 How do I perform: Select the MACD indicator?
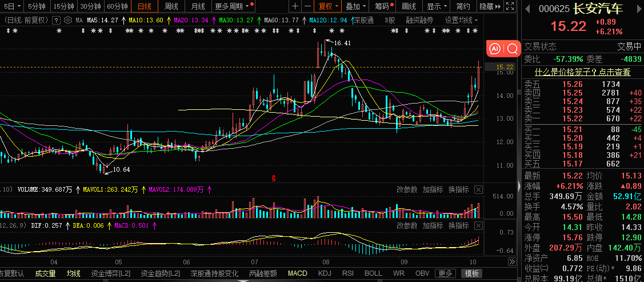pos(297,273)
